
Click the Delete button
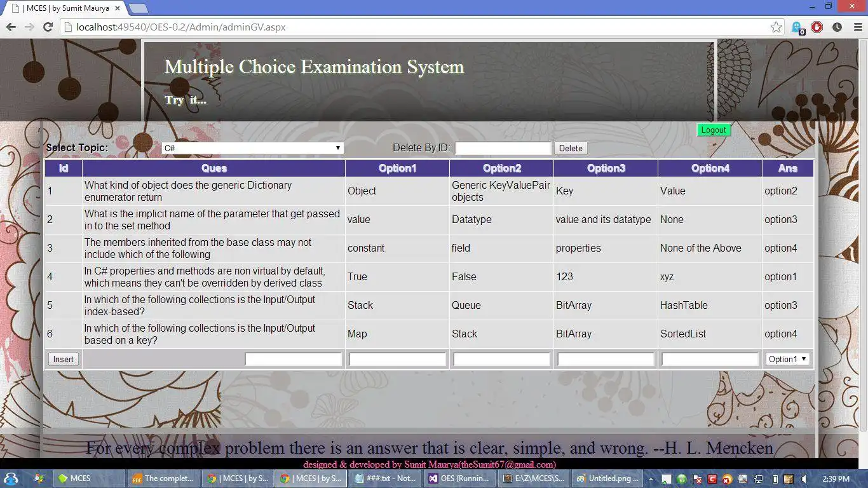pyautogui.click(x=571, y=148)
